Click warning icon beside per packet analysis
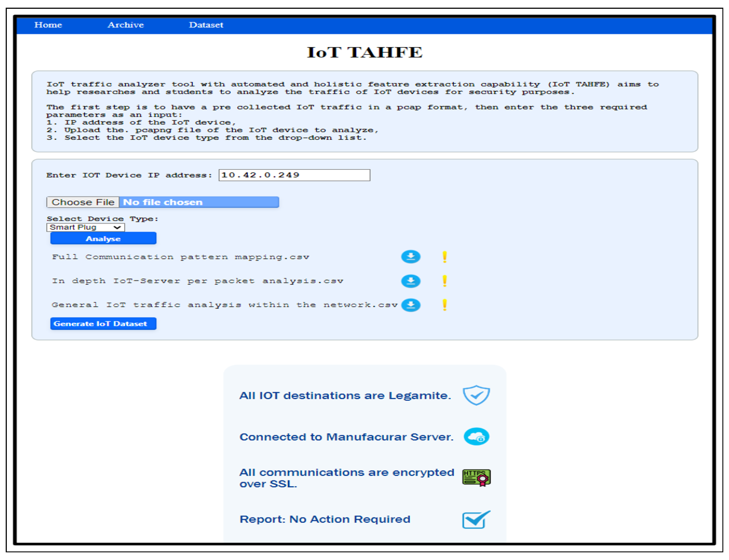729x560 pixels. [444, 281]
